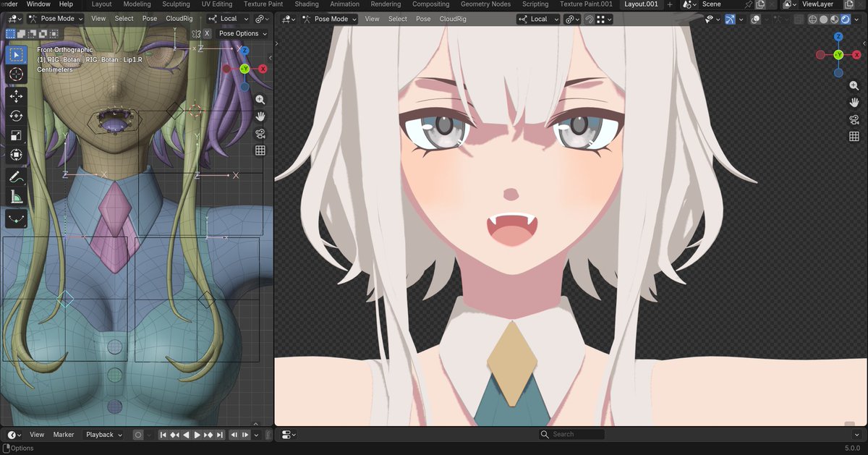Screen dimensions: 868x455
Task: Toggle camera view icon in left viewport
Action: point(260,133)
